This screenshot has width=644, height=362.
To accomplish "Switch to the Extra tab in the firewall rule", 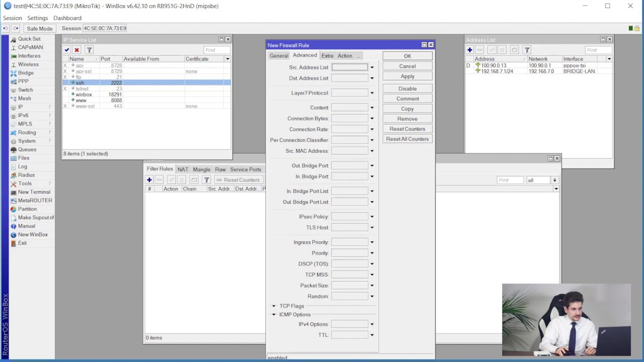I will [x=327, y=56].
